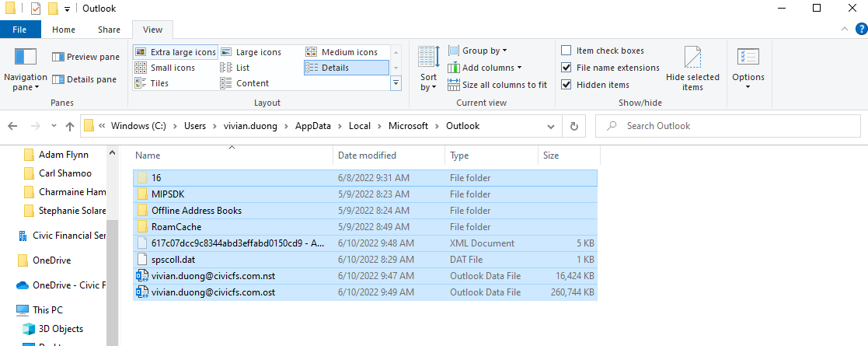Click the navigation pane scroll up arrow

[x=113, y=152]
